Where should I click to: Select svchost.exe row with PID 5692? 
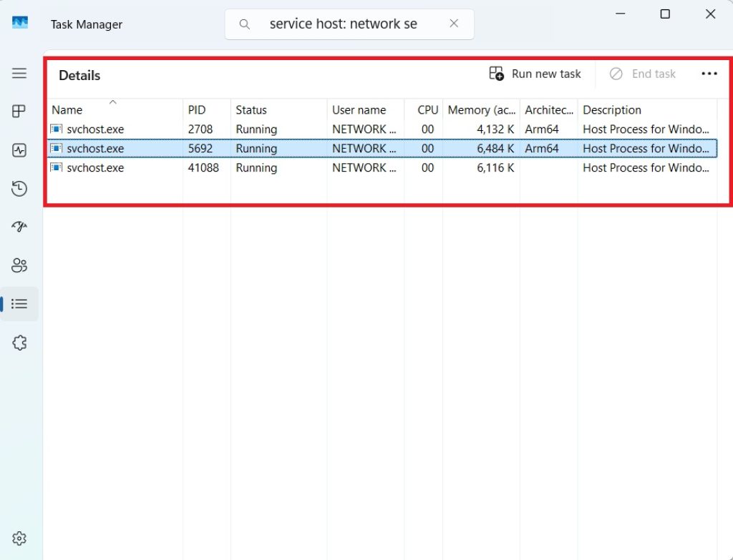pos(382,149)
